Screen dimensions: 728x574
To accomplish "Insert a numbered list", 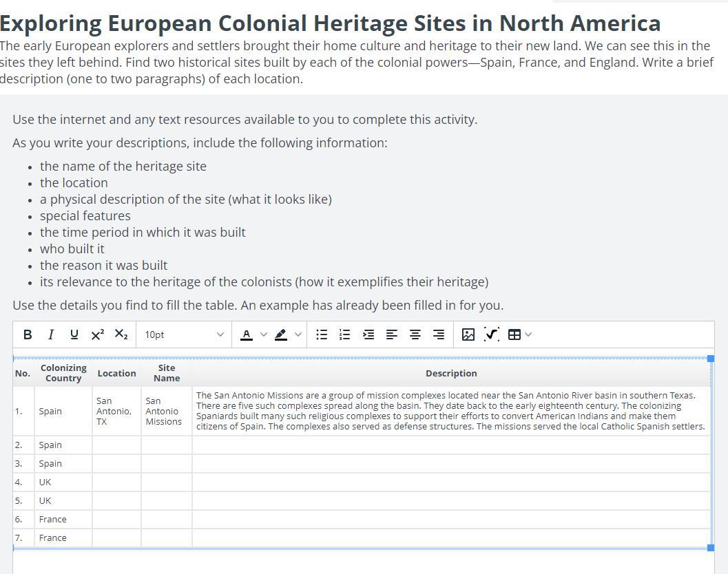I will tap(345, 334).
